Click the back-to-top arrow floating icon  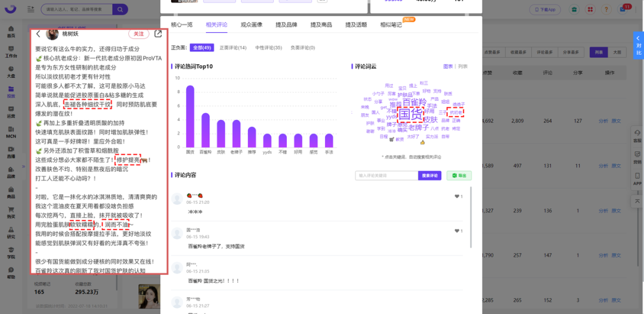637,201
